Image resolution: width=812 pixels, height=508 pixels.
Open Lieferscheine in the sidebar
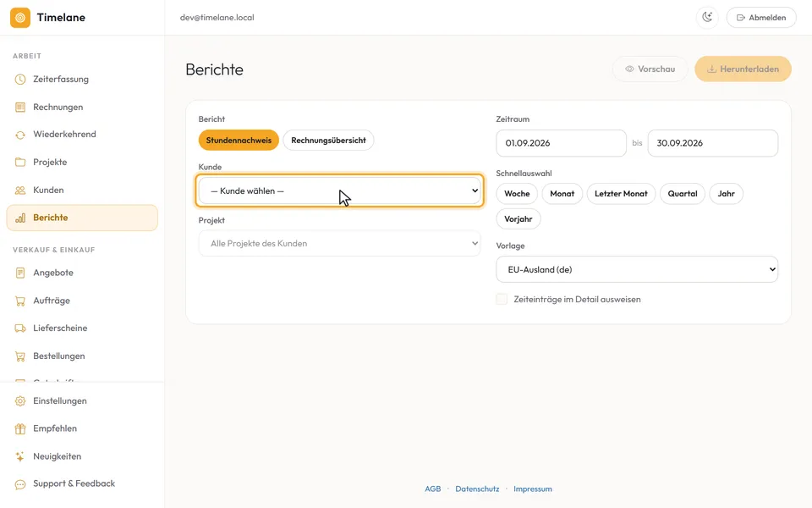[82, 329]
